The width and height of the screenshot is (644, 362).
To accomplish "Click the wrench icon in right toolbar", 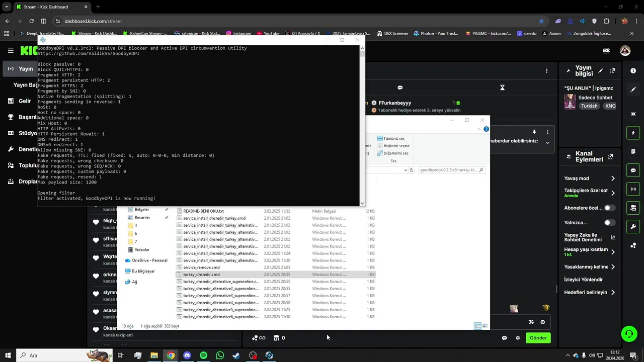I will pyautogui.click(x=633, y=226).
